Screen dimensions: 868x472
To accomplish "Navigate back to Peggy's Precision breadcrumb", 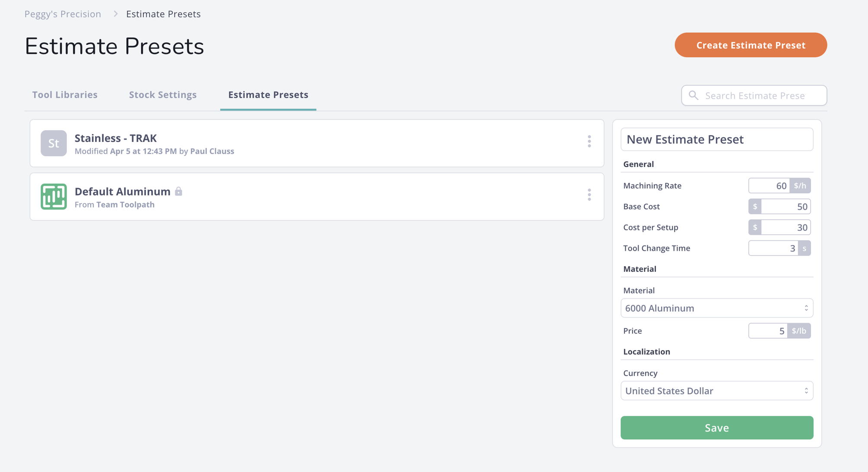I will tap(63, 13).
